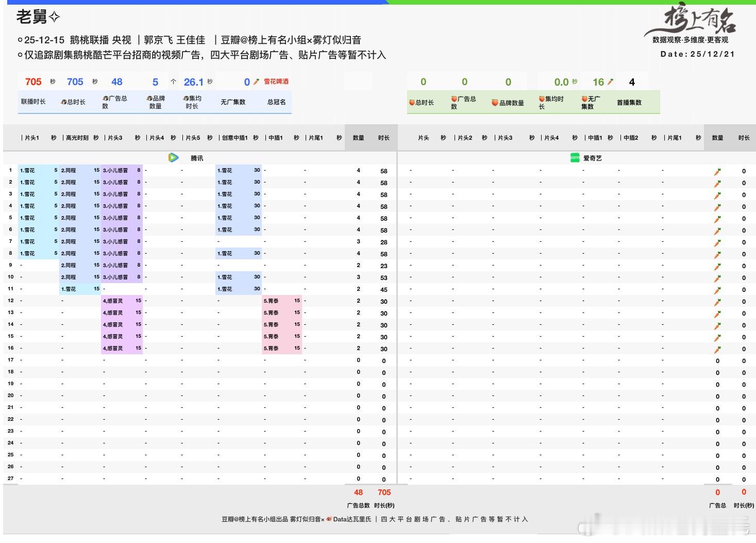Click the Date: 25/12/21 text
This screenshot has height=543, width=756.
pos(698,54)
